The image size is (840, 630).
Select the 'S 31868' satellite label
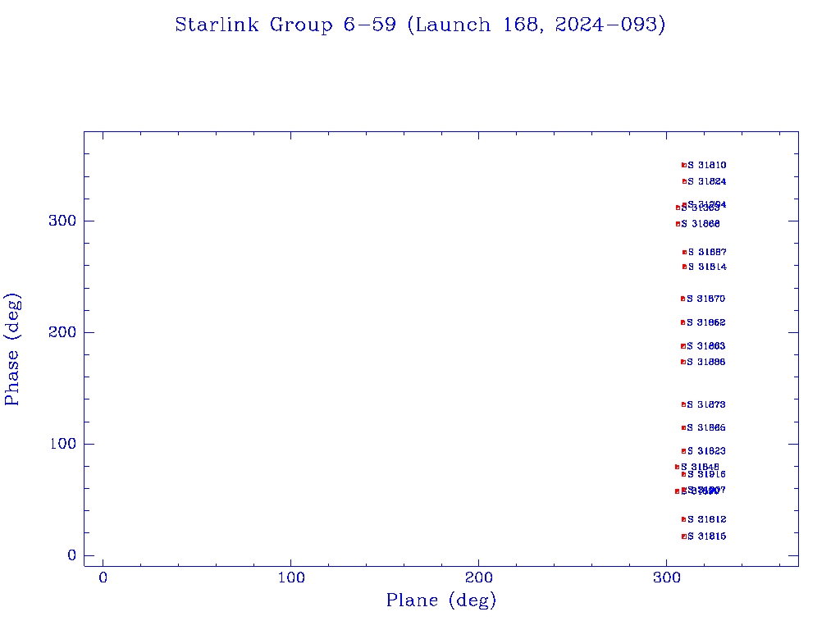click(x=701, y=224)
